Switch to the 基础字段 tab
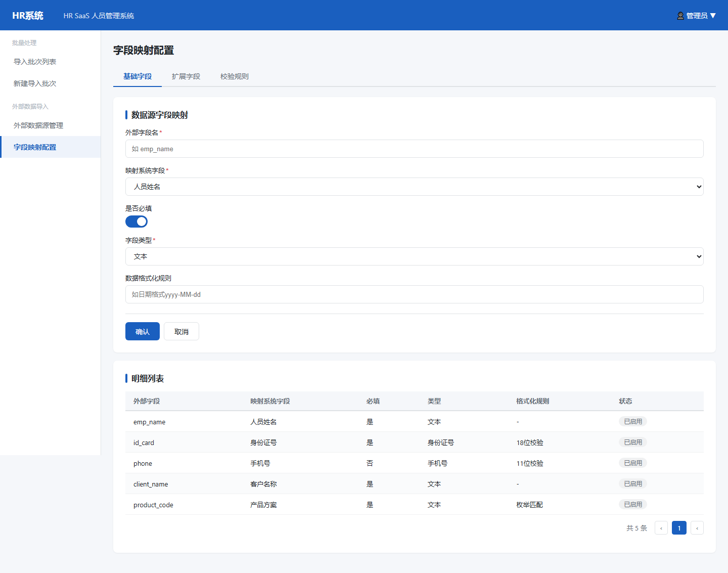The width and height of the screenshot is (728, 573). [x=138, y=76]
